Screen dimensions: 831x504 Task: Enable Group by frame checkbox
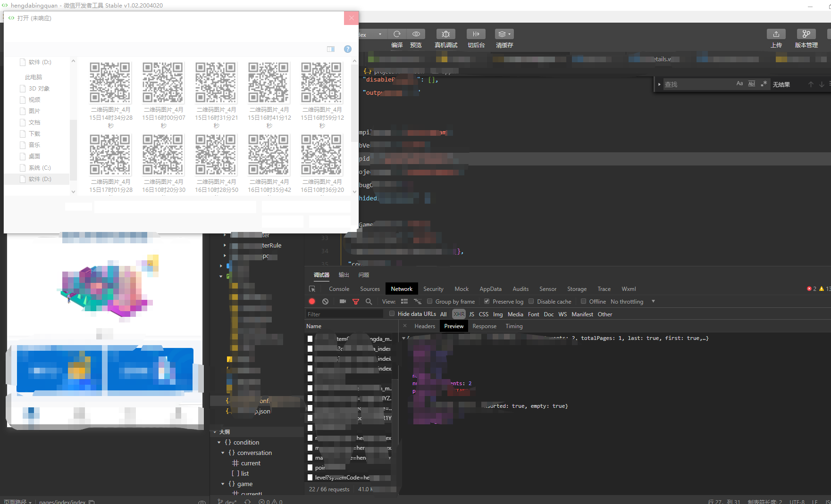coord(429,301)
